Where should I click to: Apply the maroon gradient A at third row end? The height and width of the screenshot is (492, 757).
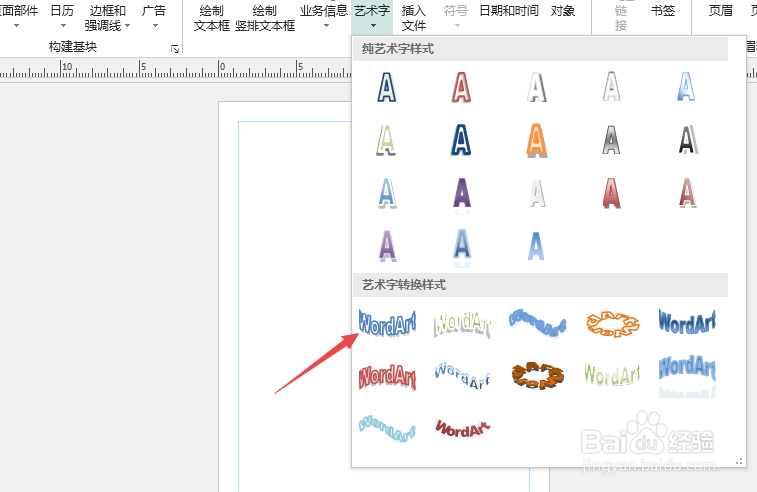[x=687, y=193]
